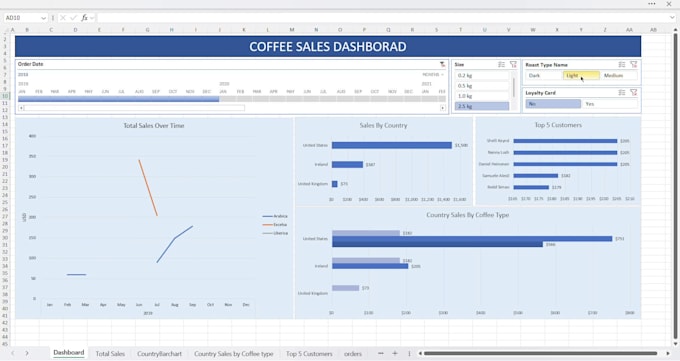Screen dimensions: 680x361
Task: Click the Liberica legend entry
Action: 275,233
